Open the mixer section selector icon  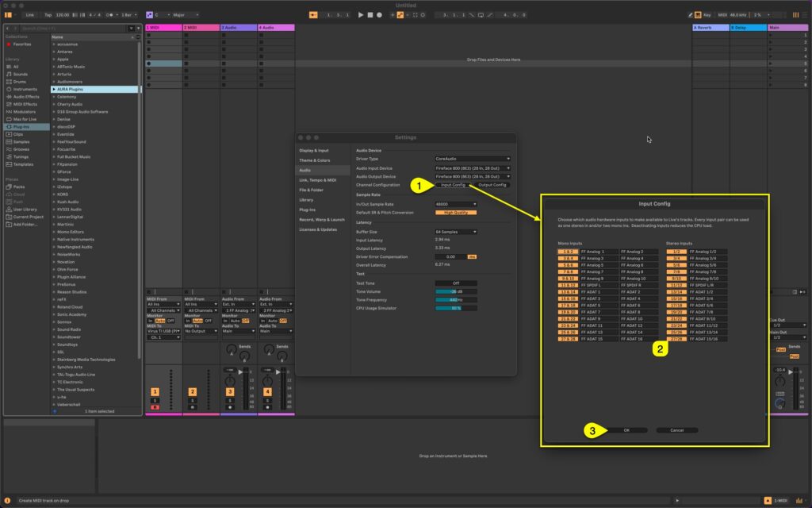pyautogui.click(x=796, y=14)
